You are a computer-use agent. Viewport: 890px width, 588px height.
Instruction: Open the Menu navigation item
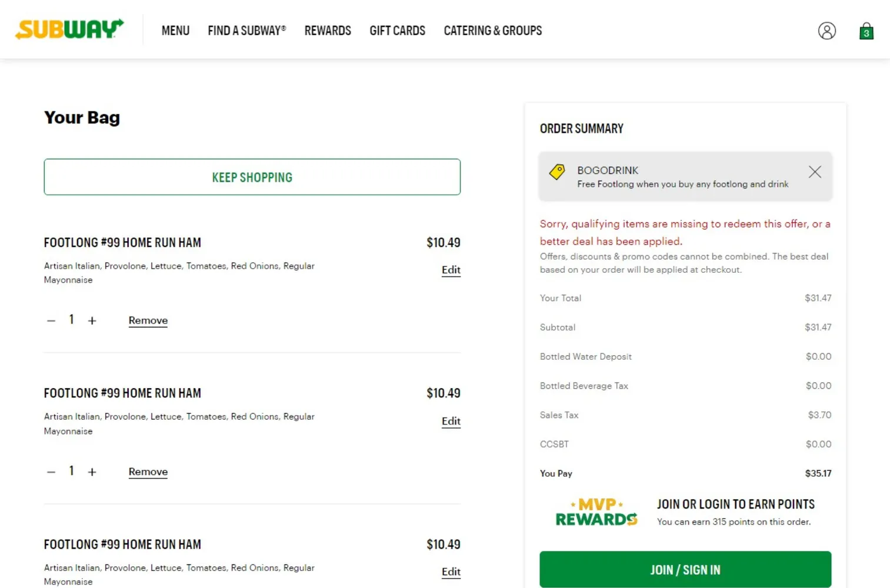tap(175, 31)
